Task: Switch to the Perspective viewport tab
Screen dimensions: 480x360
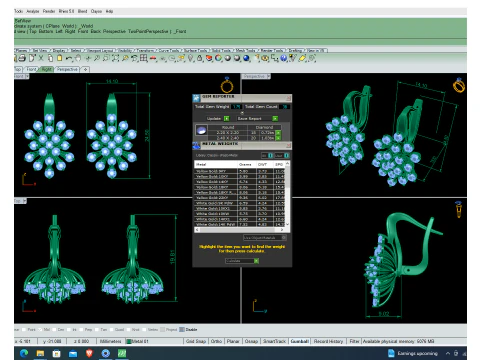Action: click(x=67, y=69)
